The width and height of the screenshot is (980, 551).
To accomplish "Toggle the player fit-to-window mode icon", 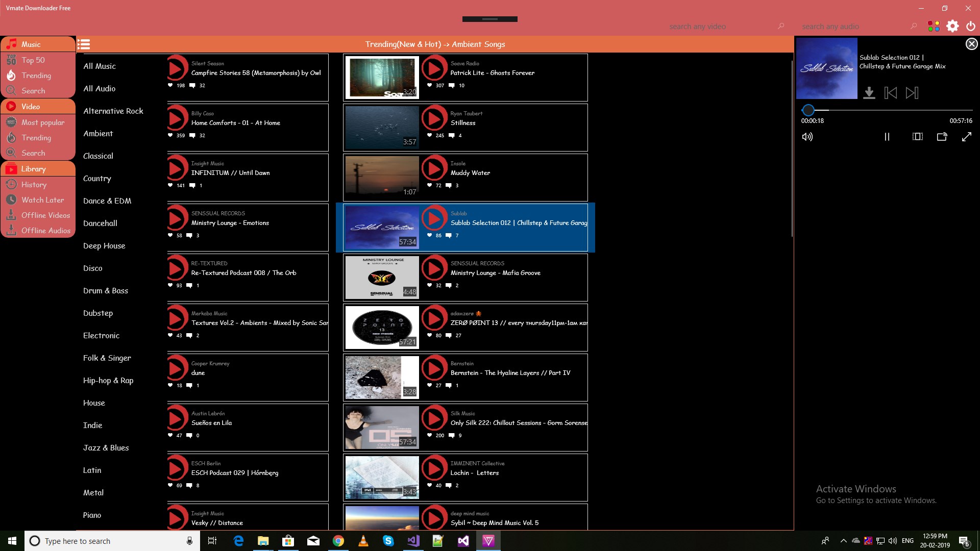I will click(x=917, y=137).
